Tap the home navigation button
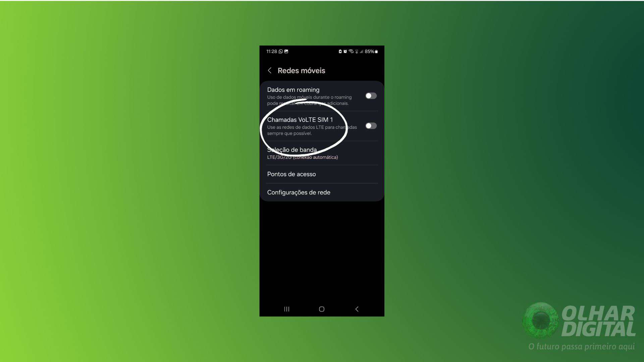 point(322,309)
